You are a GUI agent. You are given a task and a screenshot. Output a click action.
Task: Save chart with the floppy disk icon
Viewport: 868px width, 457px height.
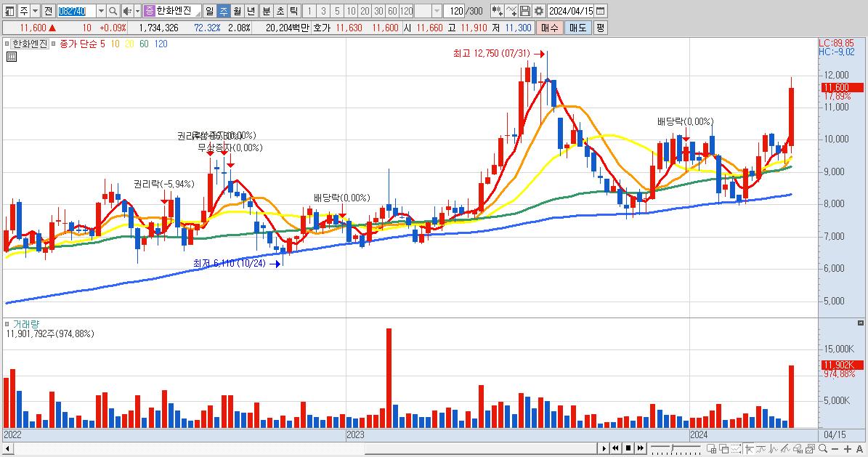point(525,10)
